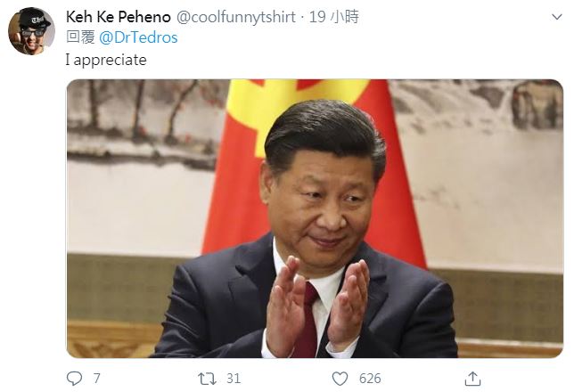Open the @coolfunnytshirt handle
Viewport: 574px width, 392px height.
coord(236,17)
